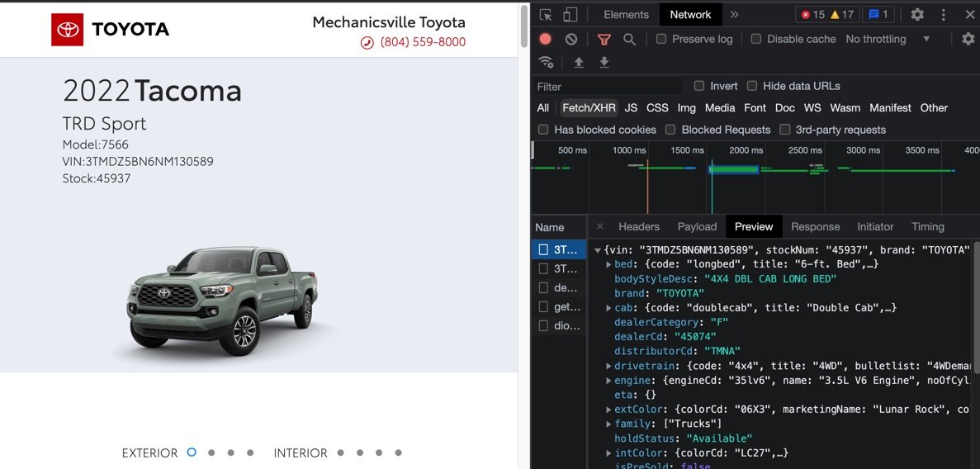Filter requests by All
Viewport: 980px width, 469px height.
coord(543,107)
